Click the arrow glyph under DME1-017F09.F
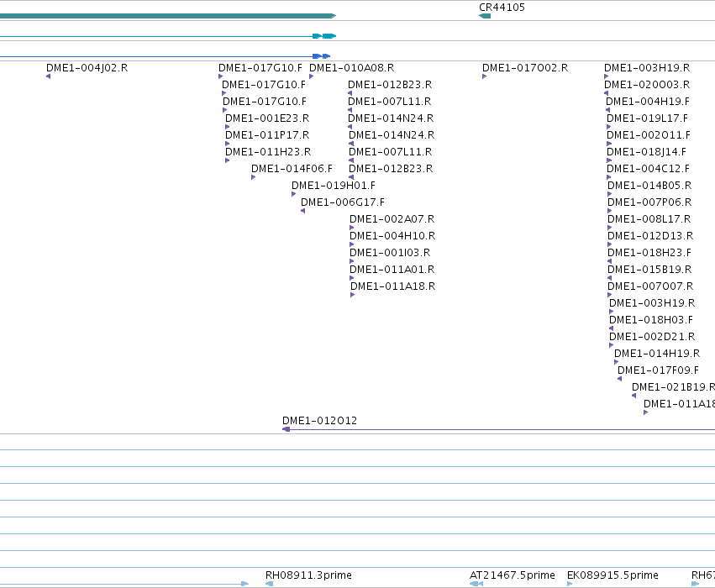The width and height of the screenshot is (715, 588). pos(619,379)
